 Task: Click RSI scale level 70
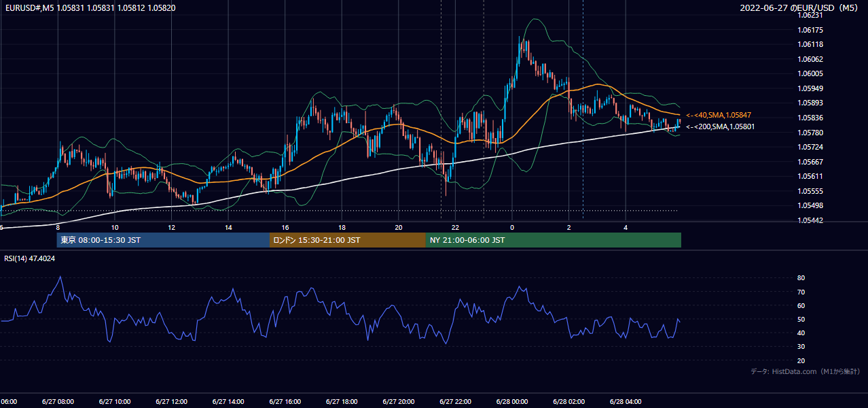[801, 292]
